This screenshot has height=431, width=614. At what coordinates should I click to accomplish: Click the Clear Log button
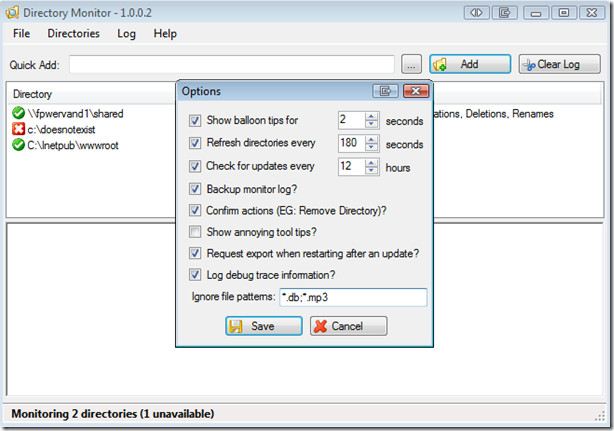[x=559, y=64]
